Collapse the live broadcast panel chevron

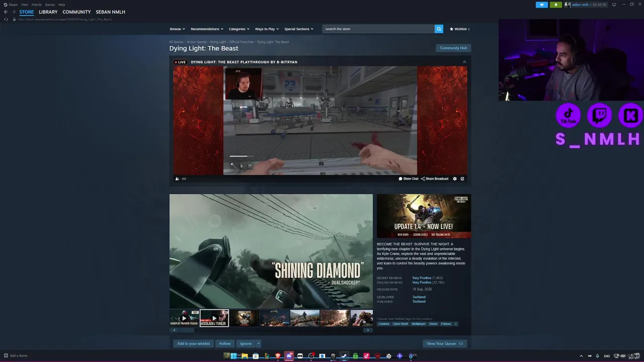click(464, 62)
